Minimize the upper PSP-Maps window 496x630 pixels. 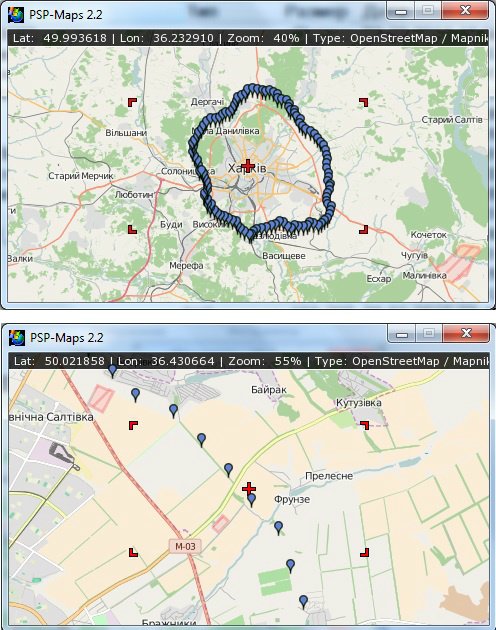click(400, 11)
